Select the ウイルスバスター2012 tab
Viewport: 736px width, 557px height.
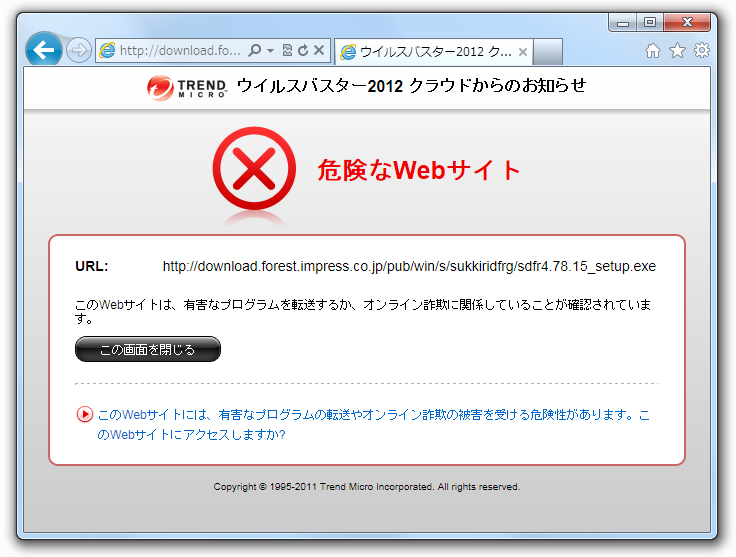coord(434,52)
